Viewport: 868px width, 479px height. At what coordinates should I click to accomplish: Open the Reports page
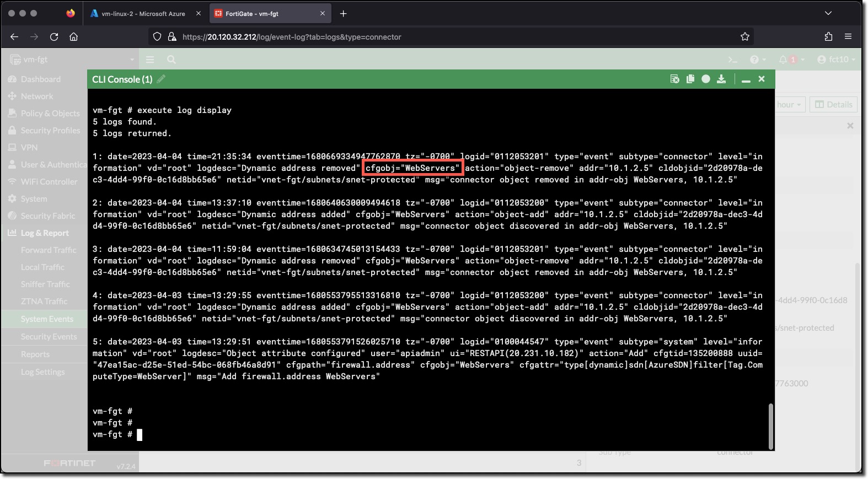(35, 354)
